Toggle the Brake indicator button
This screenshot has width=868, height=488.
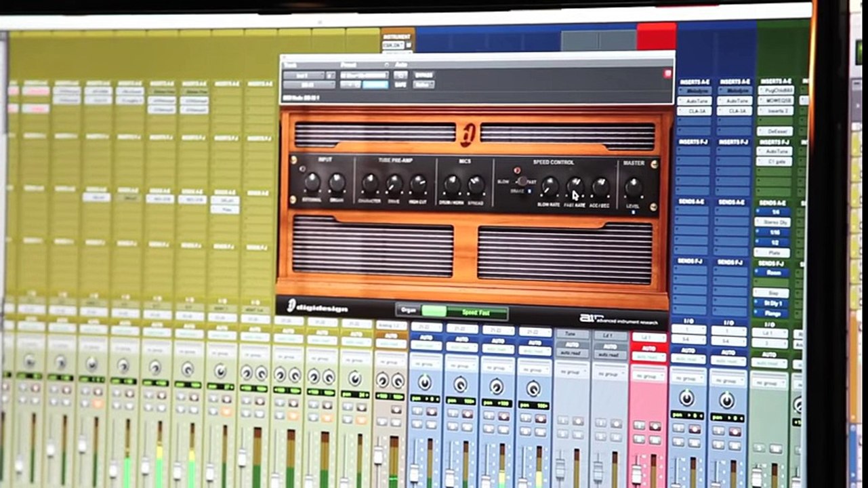(531, 192)
